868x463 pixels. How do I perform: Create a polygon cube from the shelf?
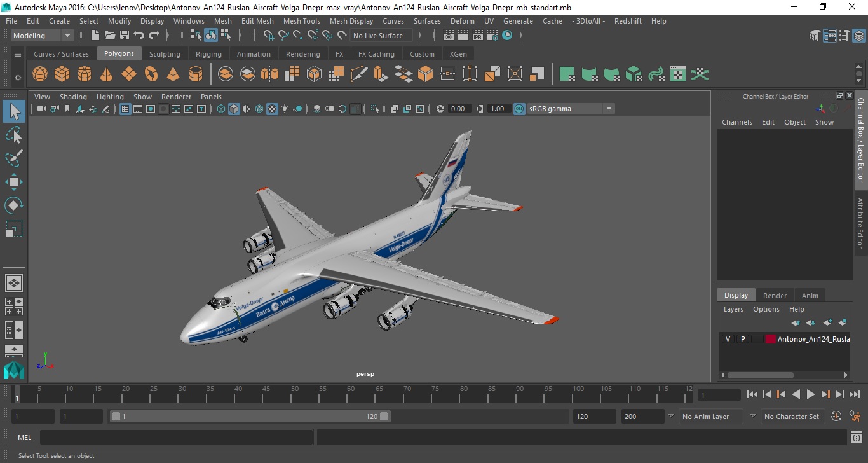62,74
